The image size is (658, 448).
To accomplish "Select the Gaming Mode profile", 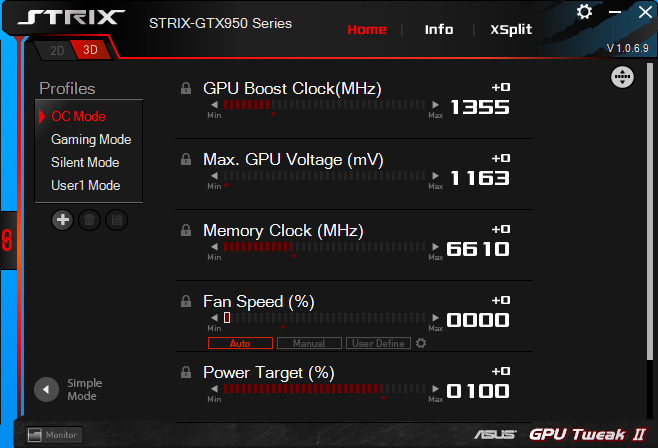I will [x=91, y=140].
